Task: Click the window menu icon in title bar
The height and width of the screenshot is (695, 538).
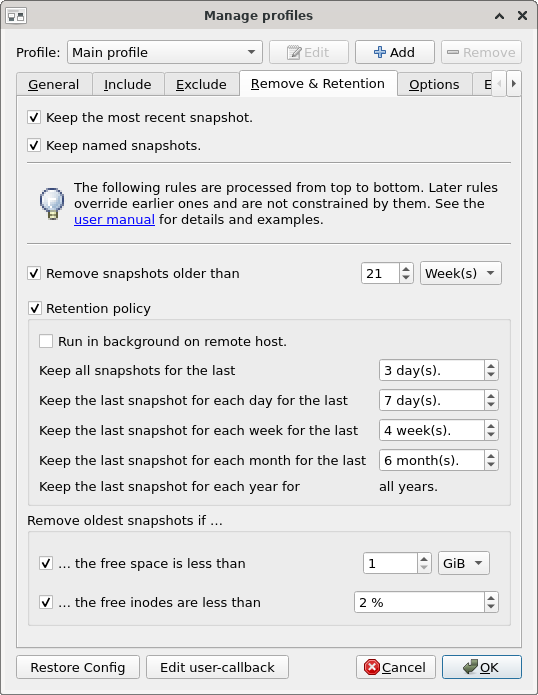Action: click(x=16, y=16)
